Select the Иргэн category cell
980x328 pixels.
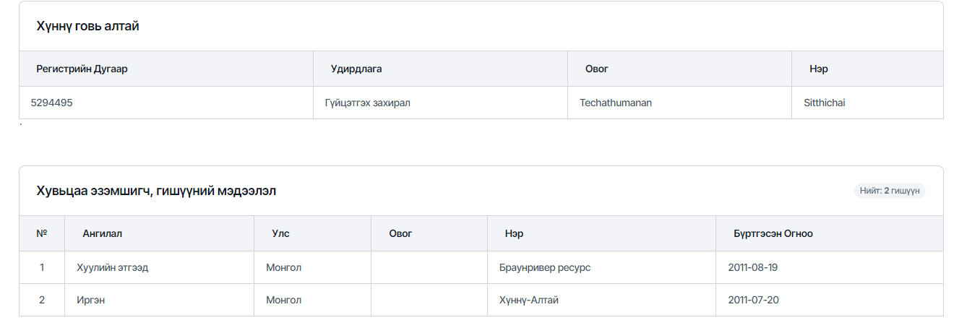point(91,300)
